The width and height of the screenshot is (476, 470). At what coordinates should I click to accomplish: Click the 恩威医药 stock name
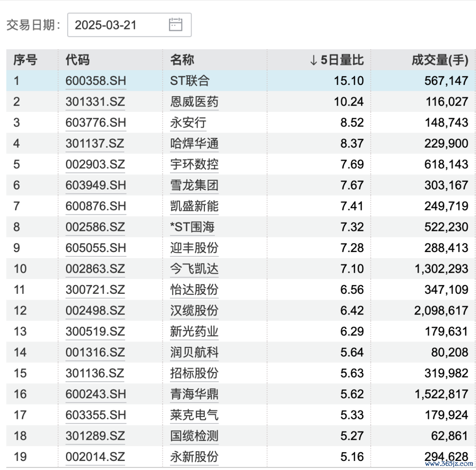194,102
